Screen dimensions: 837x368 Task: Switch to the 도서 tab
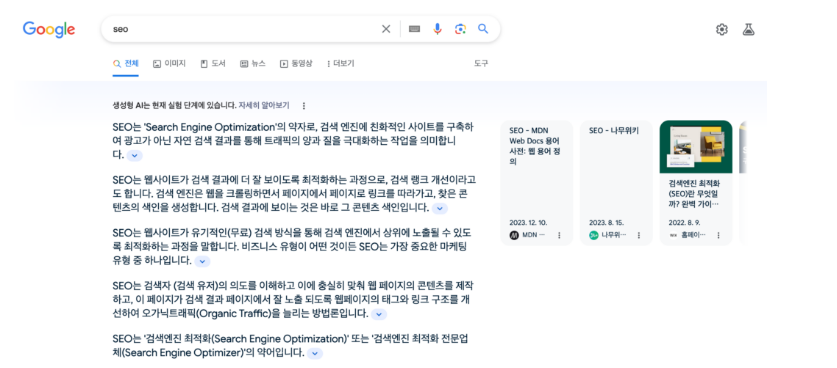(213, 64)
